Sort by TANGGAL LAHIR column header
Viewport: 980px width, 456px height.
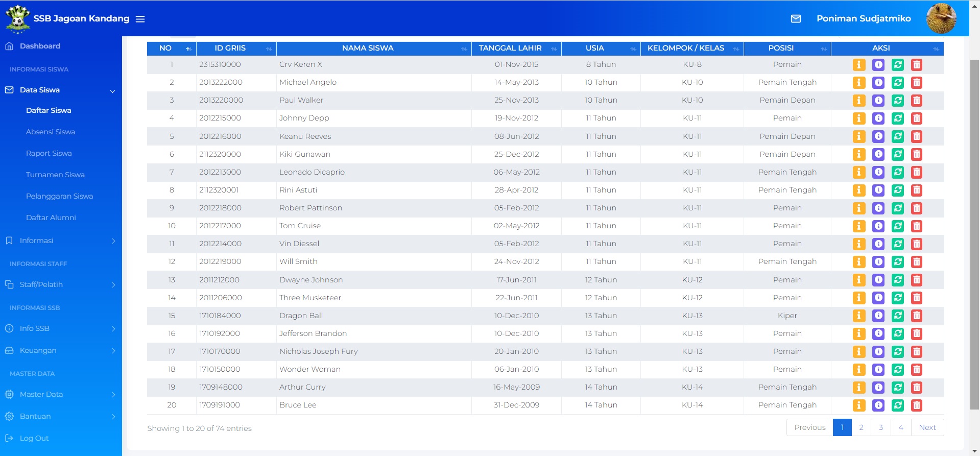(x=510, y=48)
